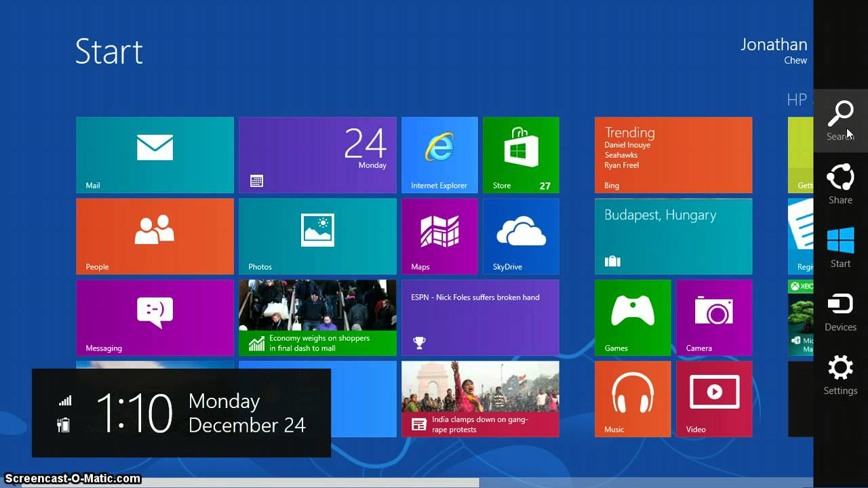Open the Photos tile
The height and width of the screenshot is (488, 868).
coord(317,237)
